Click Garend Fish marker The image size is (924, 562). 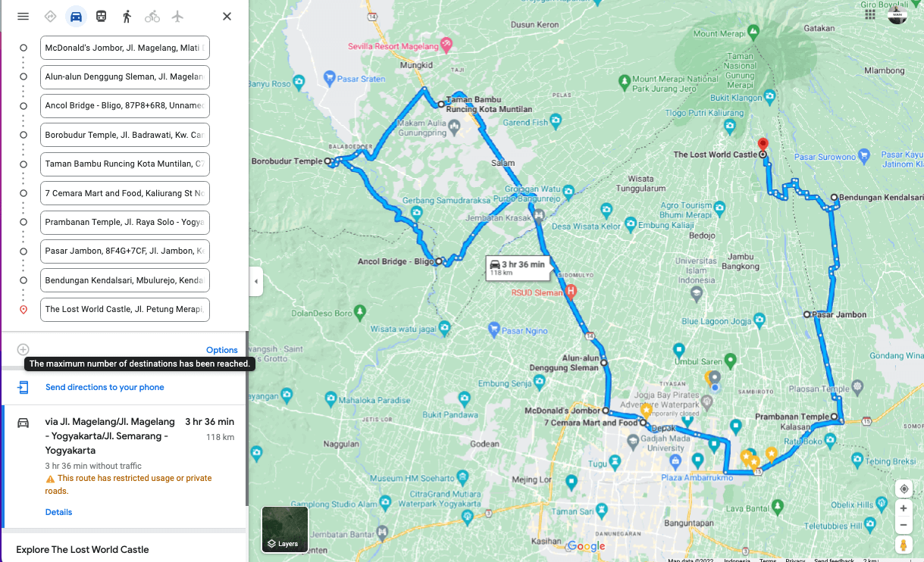[556, 120]
